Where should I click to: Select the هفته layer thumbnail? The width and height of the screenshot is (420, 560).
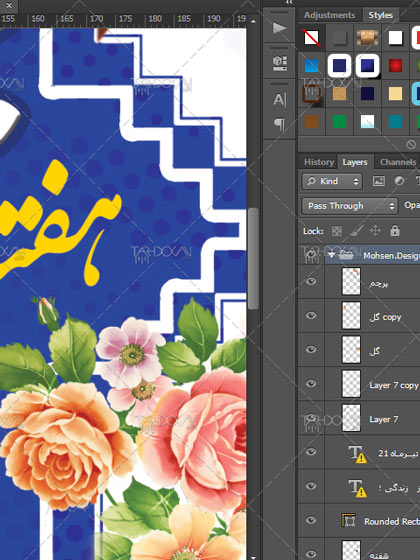[x=351, y=550]
